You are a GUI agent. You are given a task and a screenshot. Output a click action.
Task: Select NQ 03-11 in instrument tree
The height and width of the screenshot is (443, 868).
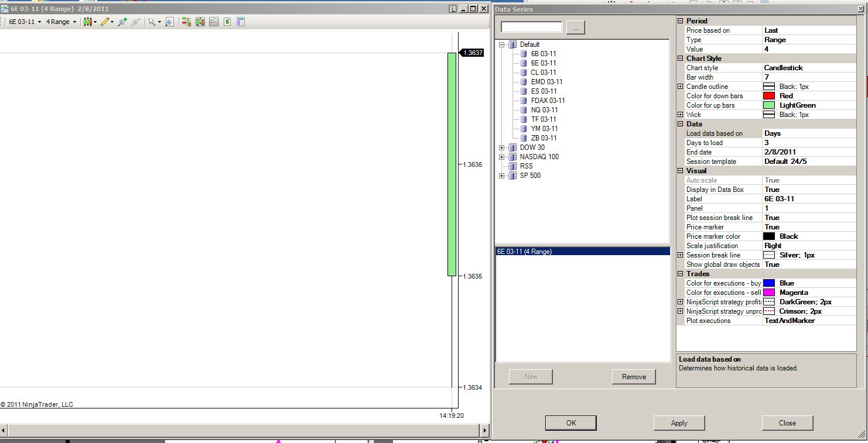coord(544,110)
